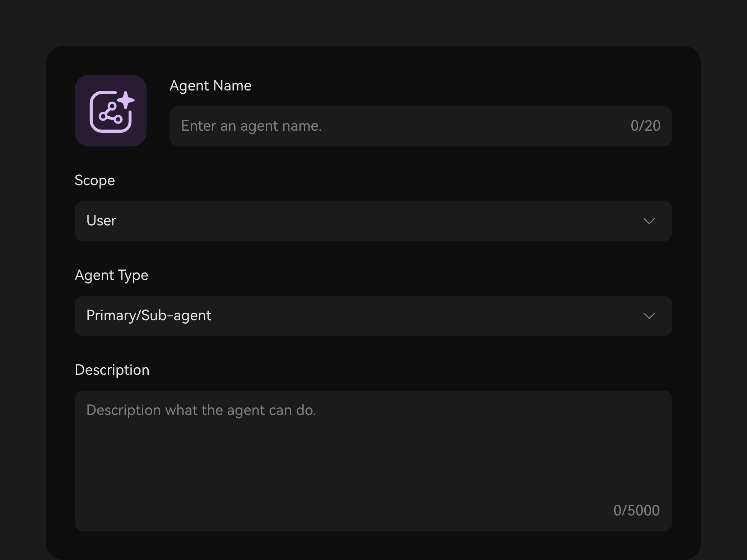Click the 'Description what the agent can do.' placeholder
Screen dimensions: 747x560
click(x=201, y=410)
